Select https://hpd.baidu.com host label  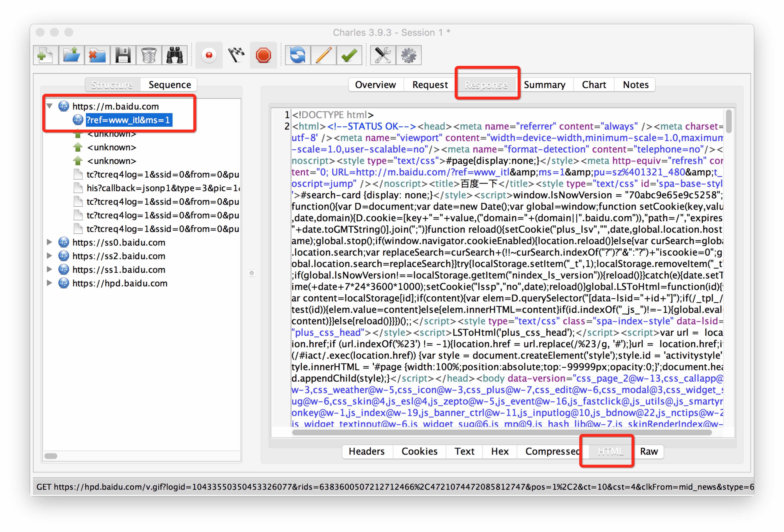coord(120,283)
